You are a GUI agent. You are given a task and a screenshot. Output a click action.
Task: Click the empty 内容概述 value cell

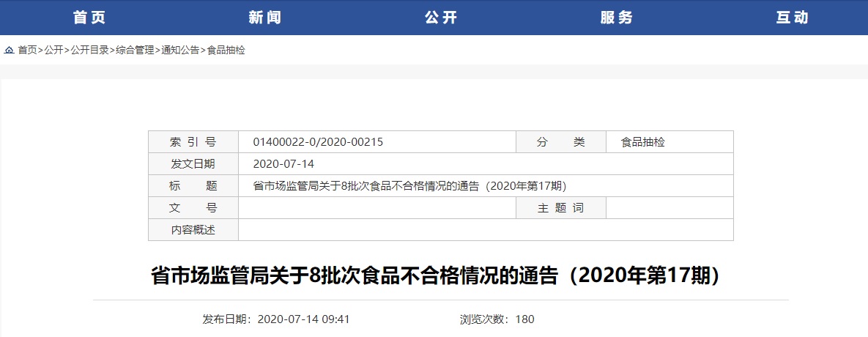pyautogui.click(x=485, y=230)
